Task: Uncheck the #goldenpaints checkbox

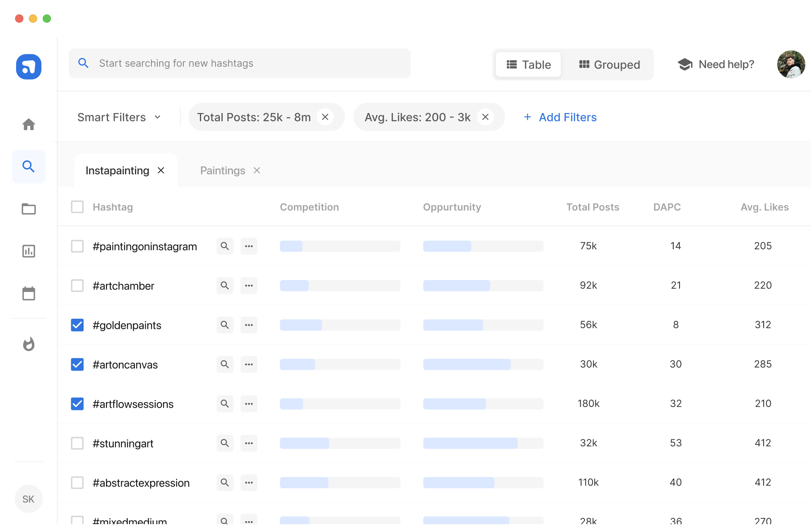Action: tap(77, 325)
